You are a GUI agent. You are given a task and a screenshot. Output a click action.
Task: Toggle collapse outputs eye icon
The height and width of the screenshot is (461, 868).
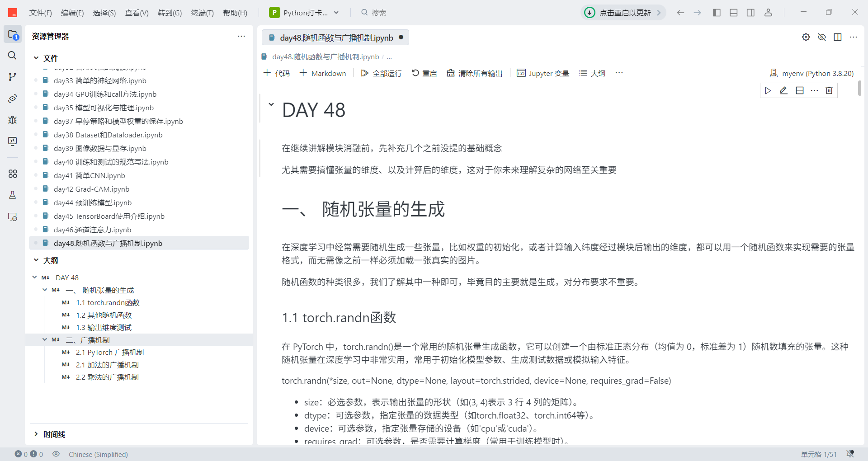tap(822, 37)
